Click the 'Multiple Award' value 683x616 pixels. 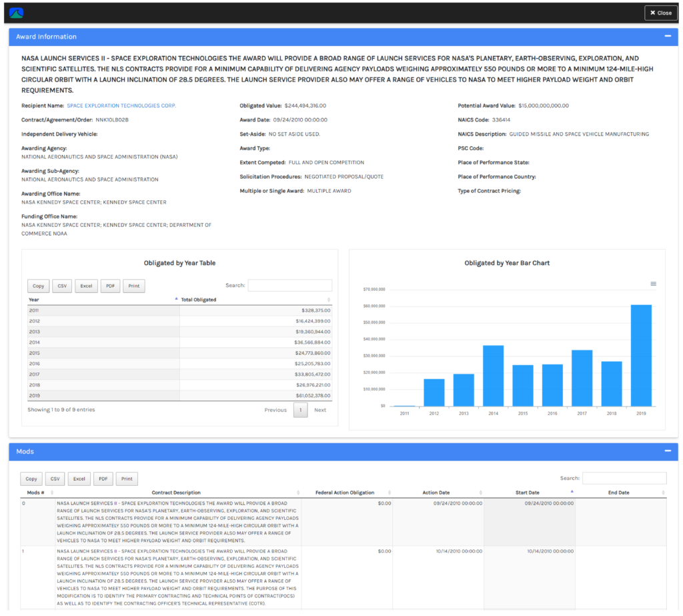coord(329,191)
